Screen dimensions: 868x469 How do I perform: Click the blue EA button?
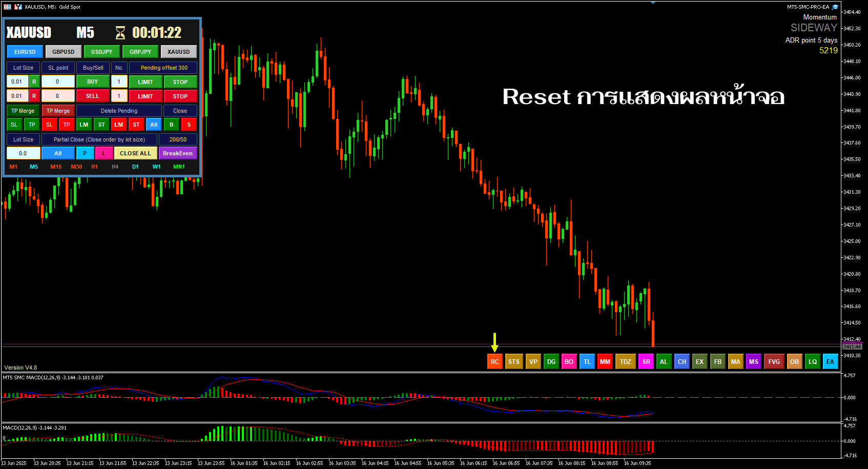pyautogui.click(x=830, y=361)
